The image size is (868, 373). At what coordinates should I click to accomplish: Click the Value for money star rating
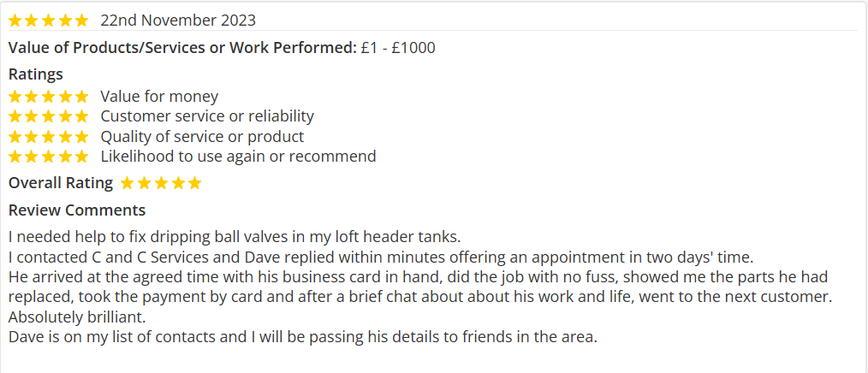point(48,97)
